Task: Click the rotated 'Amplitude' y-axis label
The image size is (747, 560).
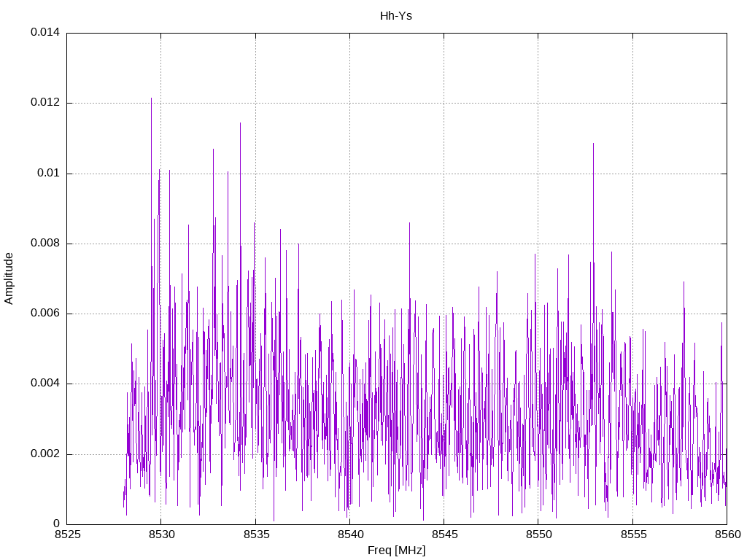Action: pyautogui.click(x=9, y=279)
